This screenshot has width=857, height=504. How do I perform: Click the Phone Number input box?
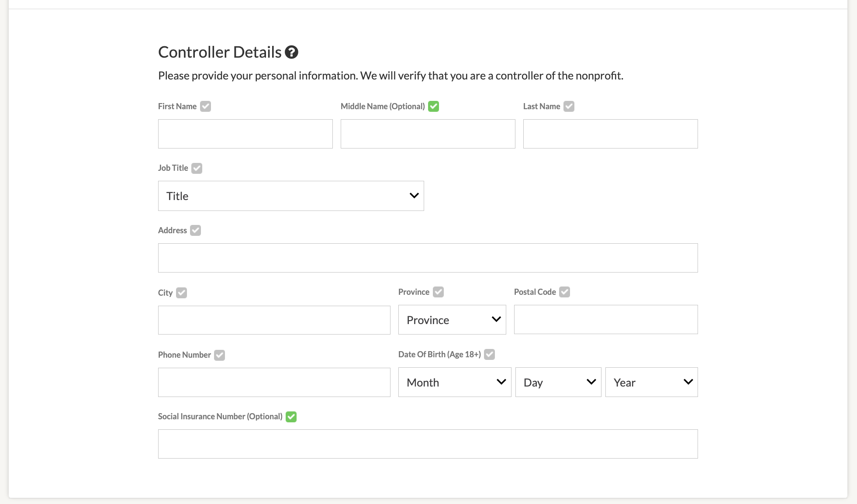(x=274, y=383)
